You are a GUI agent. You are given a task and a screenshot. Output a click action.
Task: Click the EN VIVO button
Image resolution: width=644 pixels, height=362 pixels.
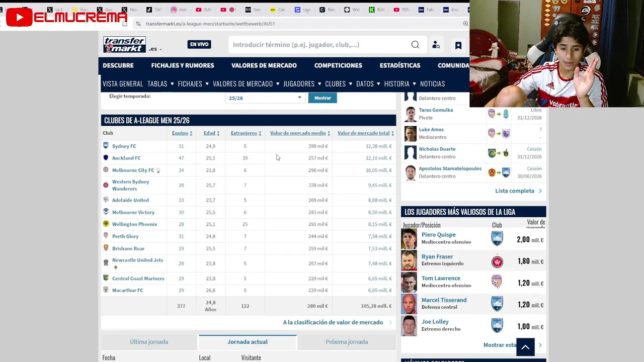[199, 44]
